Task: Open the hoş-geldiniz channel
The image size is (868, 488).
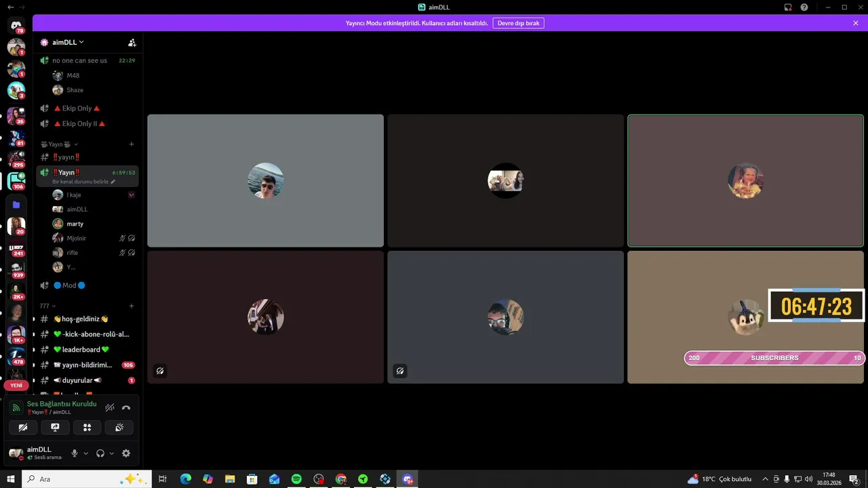Action: click(87, 319)
